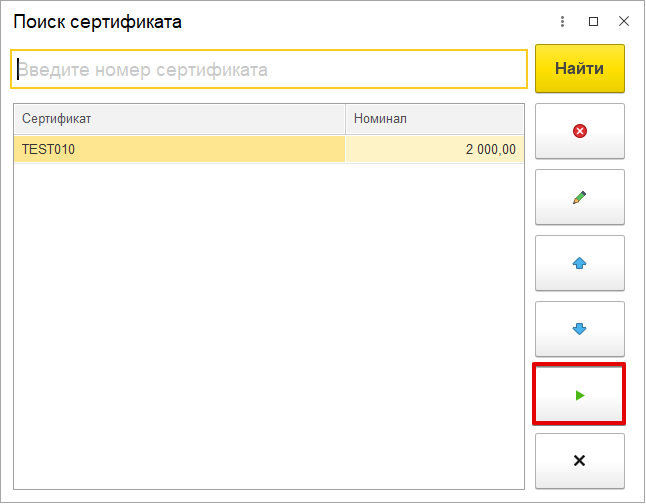Sort by the Сертификат column header
This screenshot has height=504, width=646.
tap(179, 119)
